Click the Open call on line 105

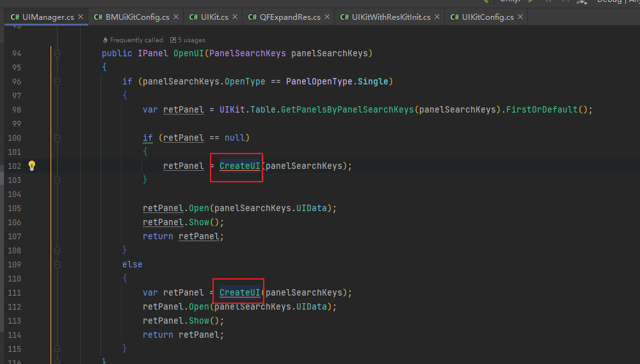[x=199, y=208]
